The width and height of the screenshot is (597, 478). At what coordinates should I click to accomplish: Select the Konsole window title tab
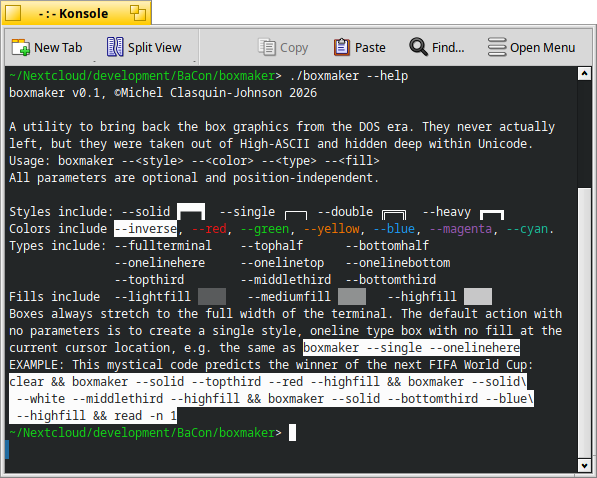coord(77,13)
